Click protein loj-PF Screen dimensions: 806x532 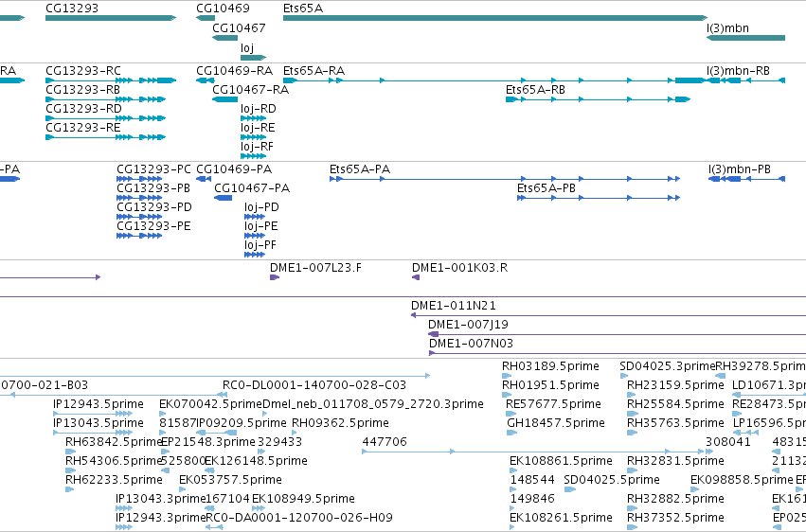[260, 245]
